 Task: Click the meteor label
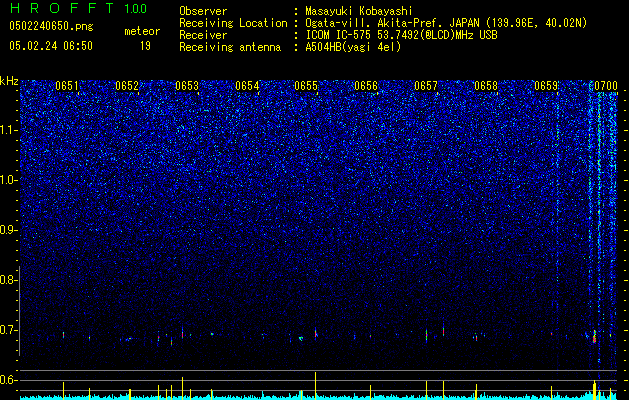142,31
